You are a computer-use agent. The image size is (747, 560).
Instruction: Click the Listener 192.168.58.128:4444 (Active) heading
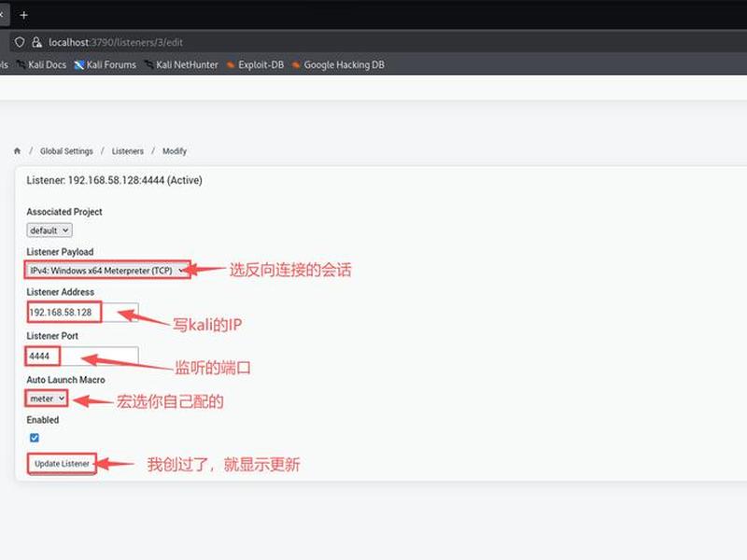(114, 180)
